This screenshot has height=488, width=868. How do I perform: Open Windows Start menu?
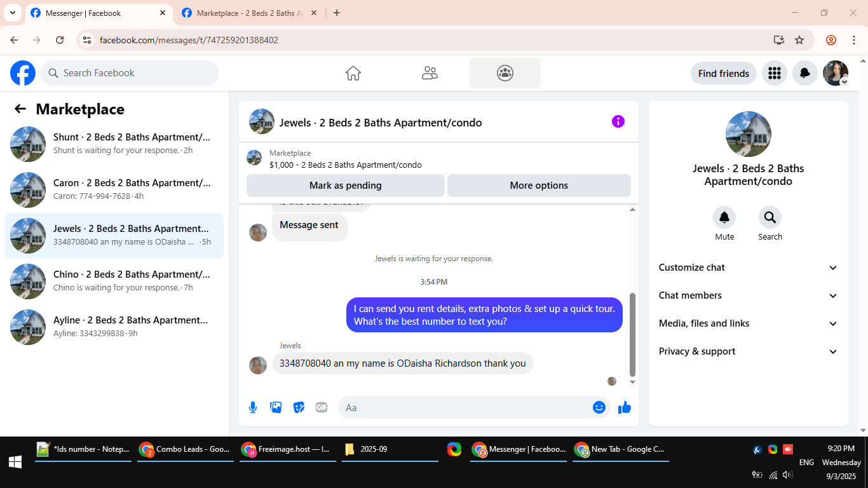tap(15, 462)
